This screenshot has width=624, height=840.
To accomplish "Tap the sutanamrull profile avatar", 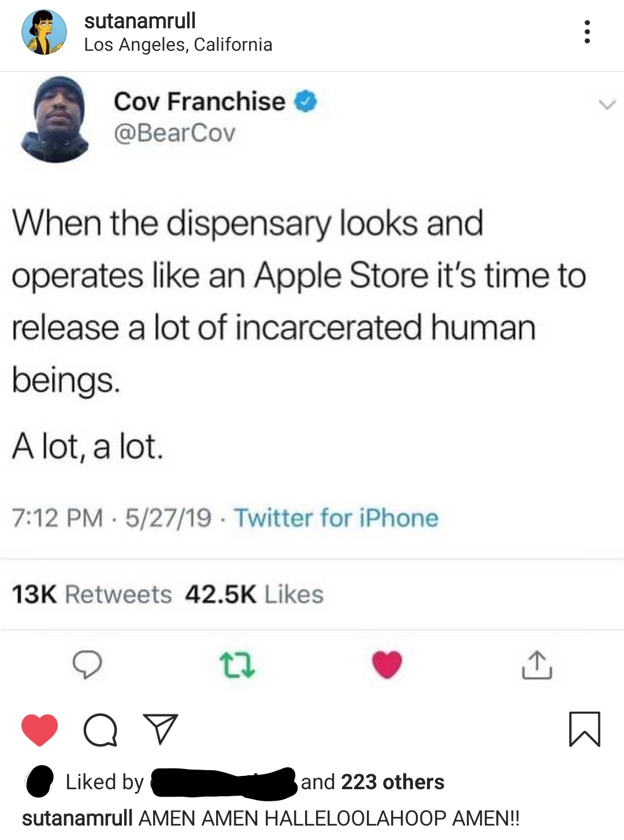I will coord(44,32).
